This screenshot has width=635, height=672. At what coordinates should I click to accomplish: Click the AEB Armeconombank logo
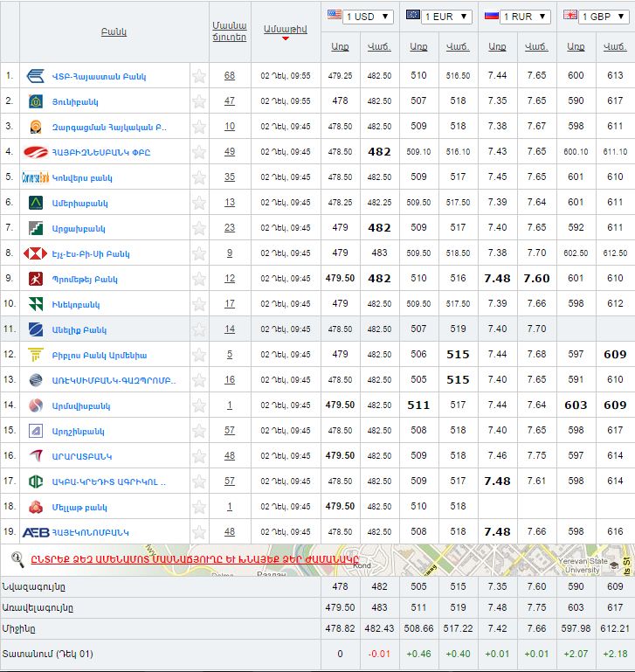[35, 532]
